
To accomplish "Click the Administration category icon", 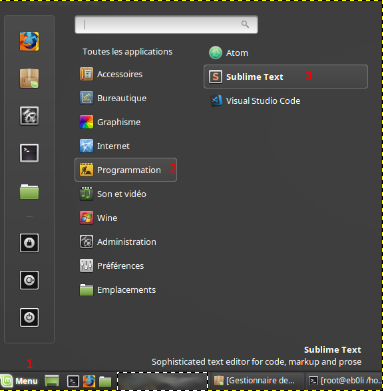I will click(86, 242).
